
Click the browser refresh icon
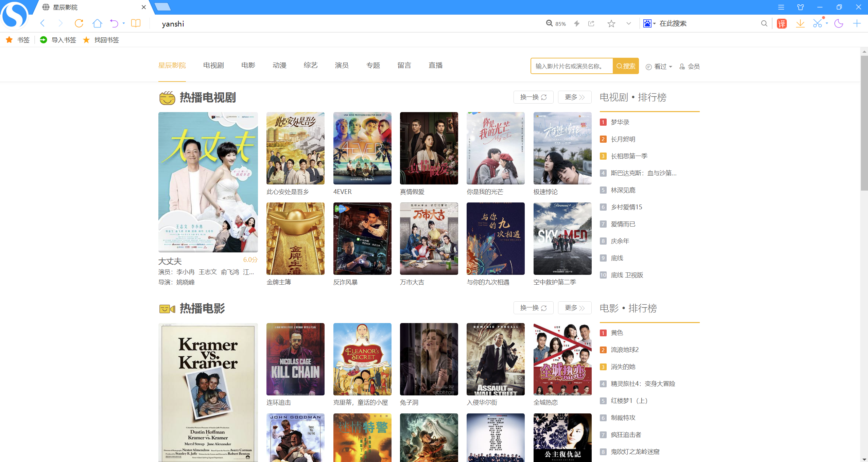click(79, 23)
